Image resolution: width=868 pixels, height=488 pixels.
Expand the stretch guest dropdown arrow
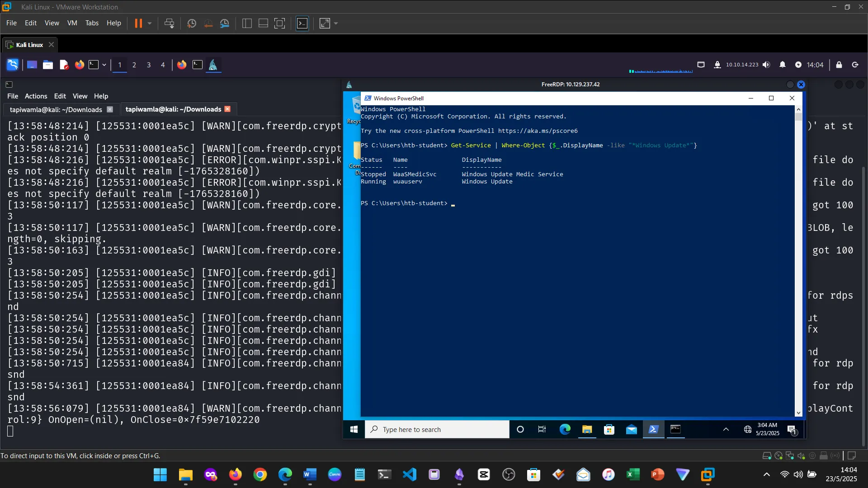pyautogui.click(x=336, y=23)
